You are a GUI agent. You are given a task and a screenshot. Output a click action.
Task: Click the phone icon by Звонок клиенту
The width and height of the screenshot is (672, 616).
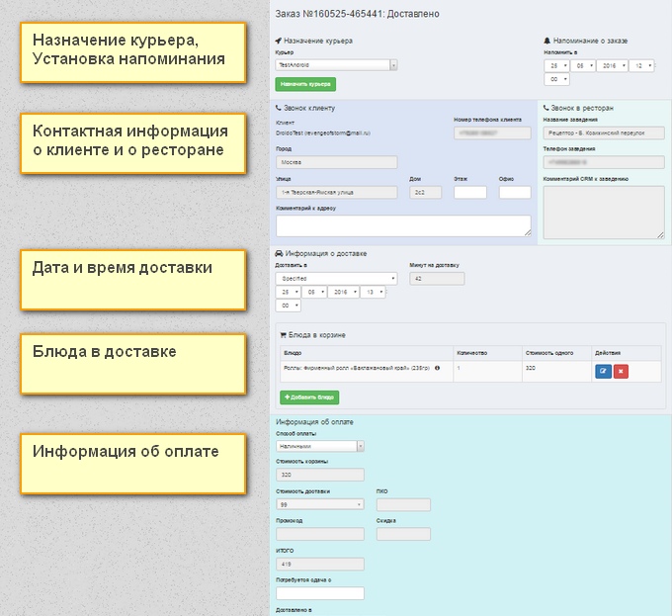279,107
